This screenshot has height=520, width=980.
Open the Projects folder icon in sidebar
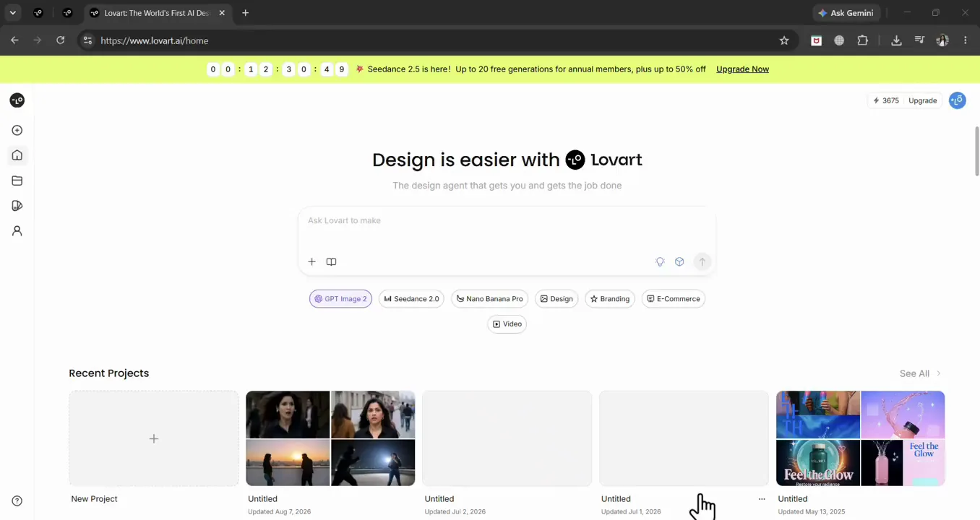tap(17, 181)
